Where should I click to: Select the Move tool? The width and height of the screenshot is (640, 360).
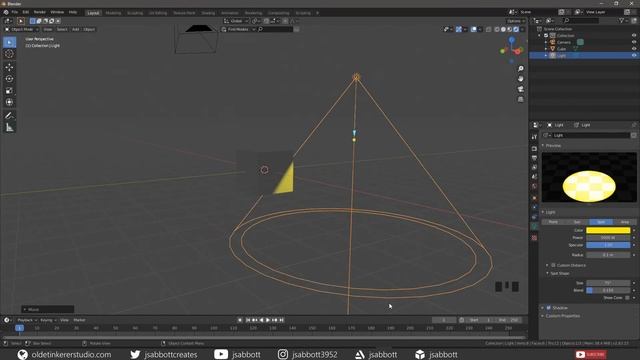[9, 67]
